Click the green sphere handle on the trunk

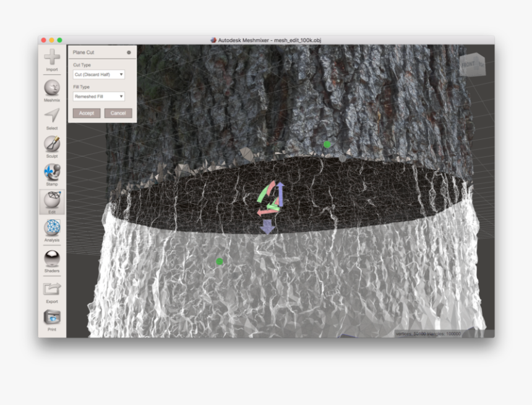point(326,144)
